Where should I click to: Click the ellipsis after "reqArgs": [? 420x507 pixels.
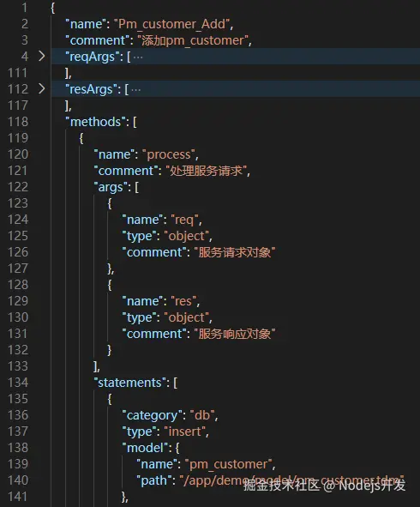coord(138,57)
